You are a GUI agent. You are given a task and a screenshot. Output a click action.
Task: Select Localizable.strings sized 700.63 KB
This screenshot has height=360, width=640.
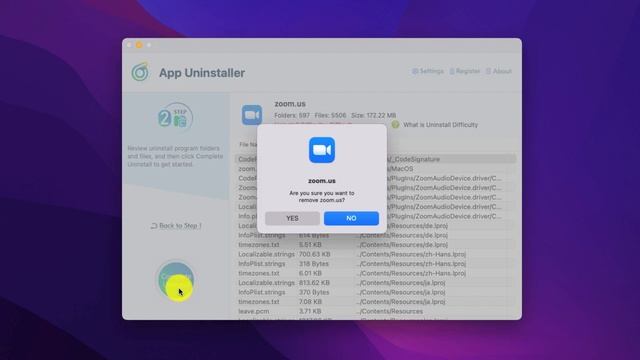[x=376, y=254]
